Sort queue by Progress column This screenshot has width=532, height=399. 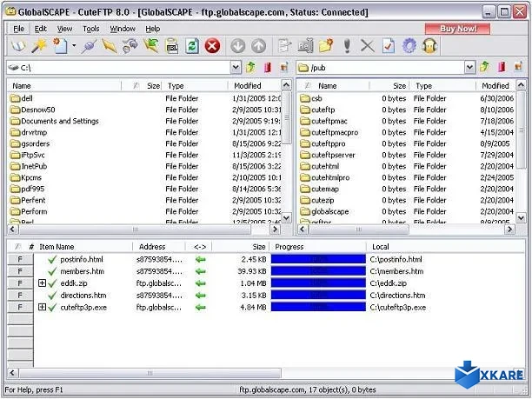[318, 247]
